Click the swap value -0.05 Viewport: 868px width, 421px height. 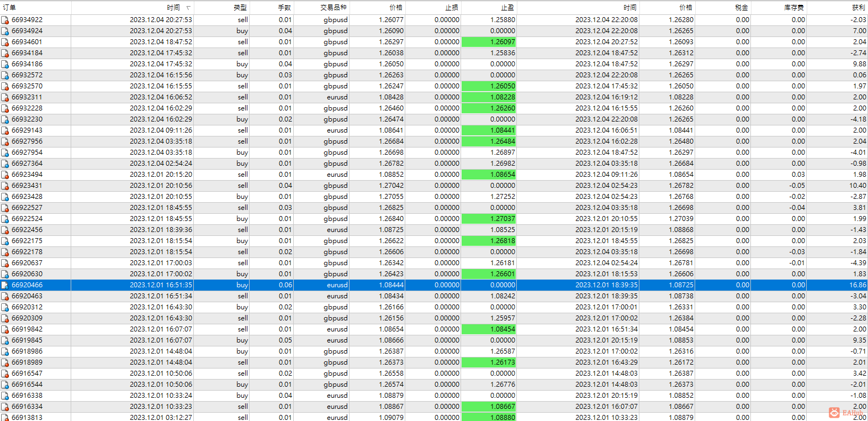coord(797,186)
